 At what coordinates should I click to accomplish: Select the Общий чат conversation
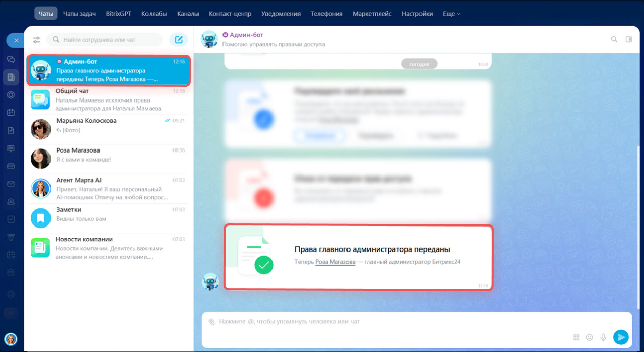[108, 99]
